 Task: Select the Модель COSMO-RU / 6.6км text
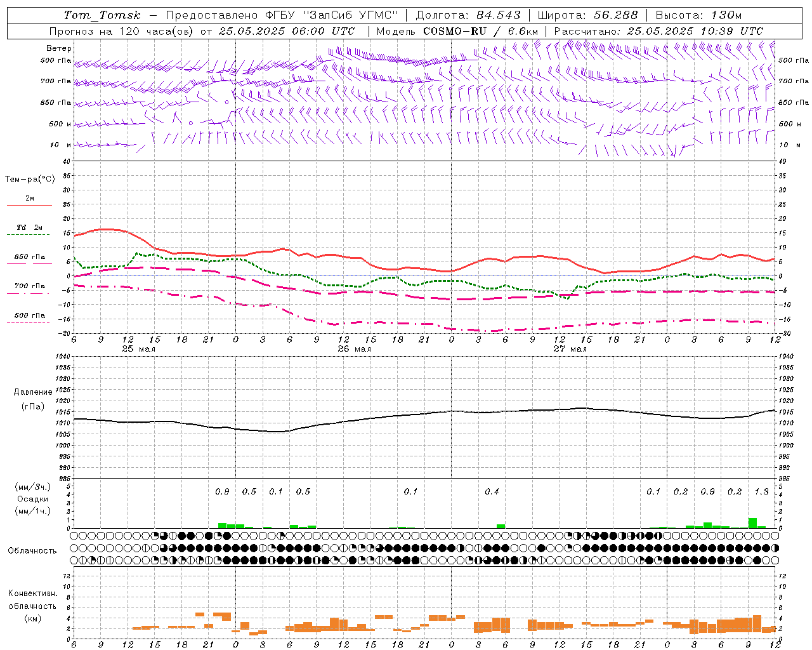[457, 31]
